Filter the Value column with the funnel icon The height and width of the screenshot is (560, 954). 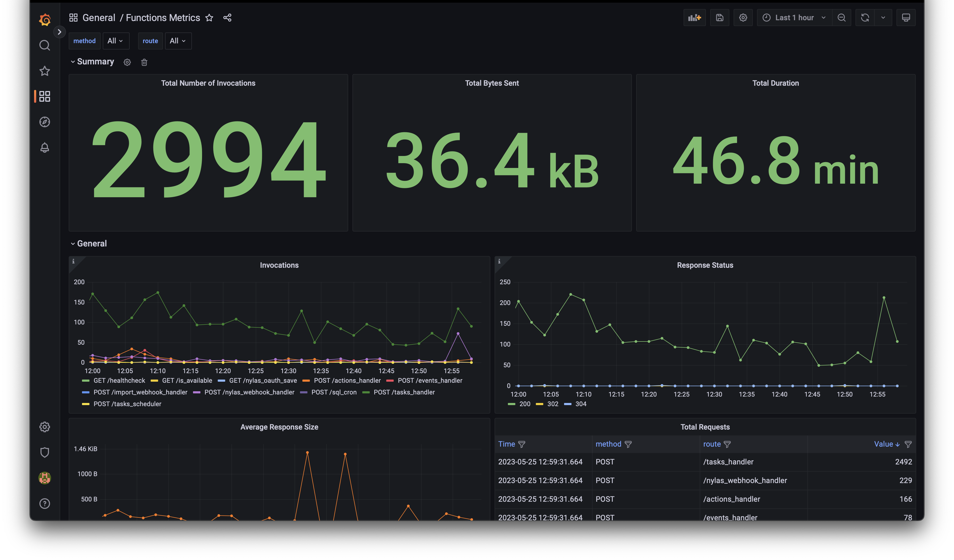pyautogui.click(x=908, y=444)
